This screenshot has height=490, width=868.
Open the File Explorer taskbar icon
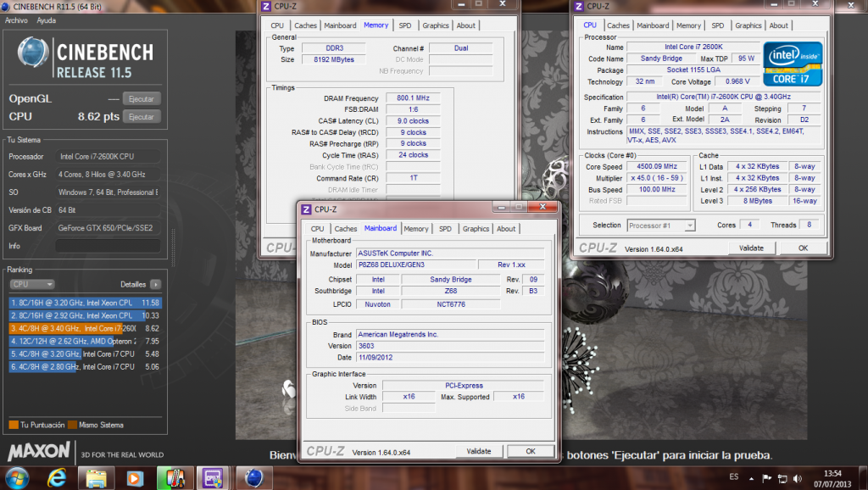pyautogui.click(x=96, y=478)
